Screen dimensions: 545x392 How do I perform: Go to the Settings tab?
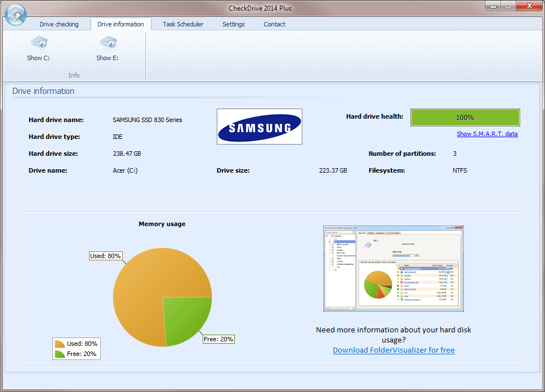[x=233, y=24]
